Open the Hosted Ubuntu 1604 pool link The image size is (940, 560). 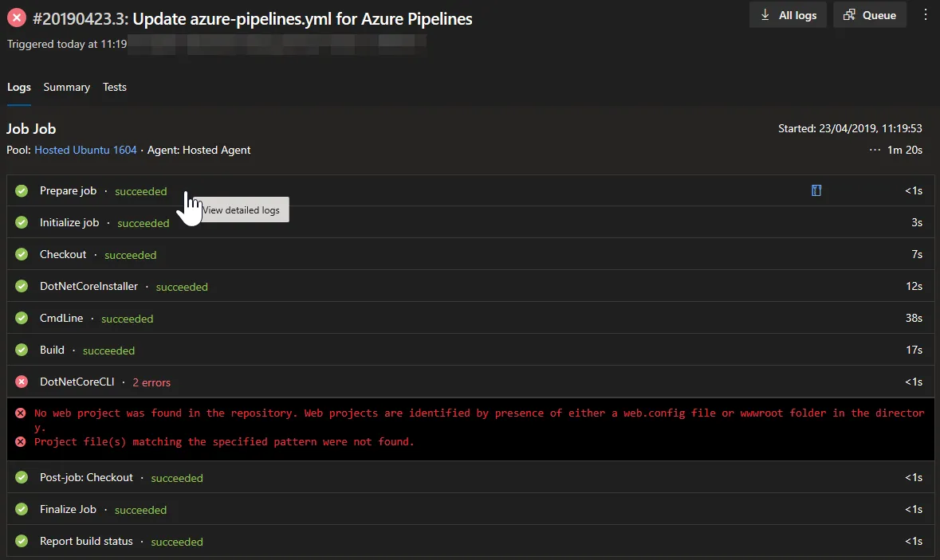pos(85,150)
